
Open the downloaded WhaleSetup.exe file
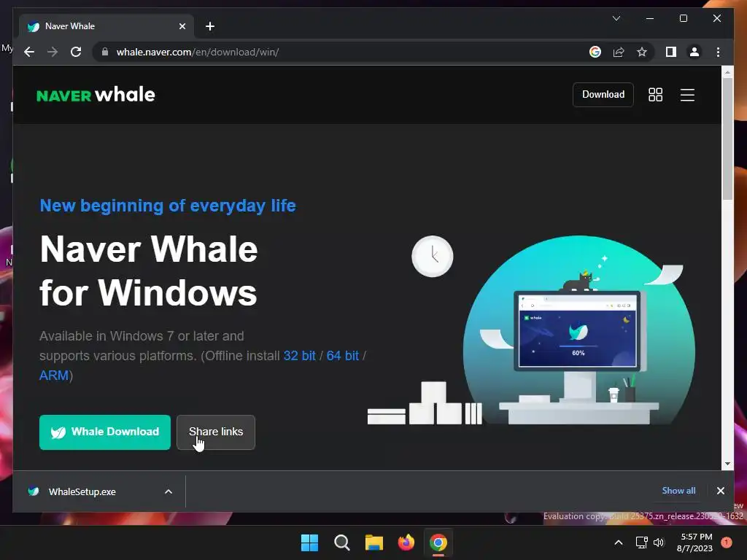82,491
